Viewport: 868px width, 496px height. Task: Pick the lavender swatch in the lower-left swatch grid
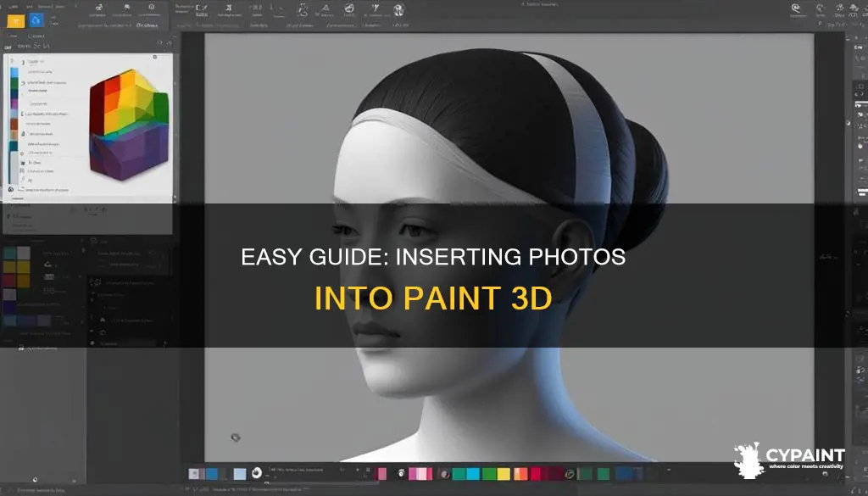pos(9,294)
